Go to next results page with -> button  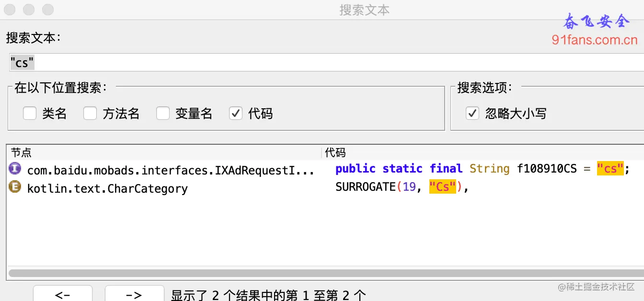coord(134,294)
